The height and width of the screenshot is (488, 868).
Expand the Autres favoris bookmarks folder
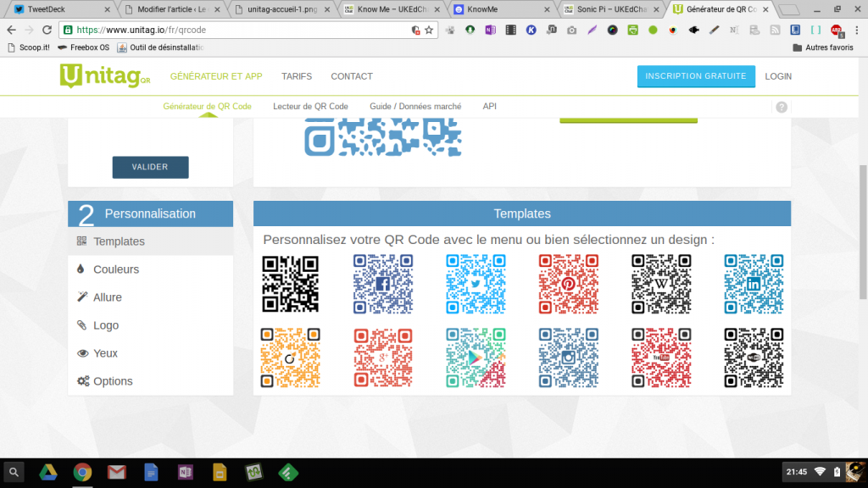coord(824,47)
